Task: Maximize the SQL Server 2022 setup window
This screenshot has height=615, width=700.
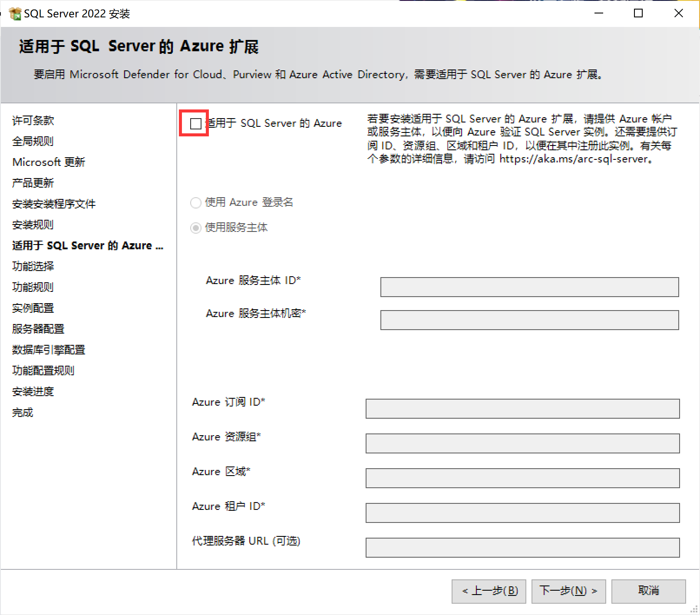Action: [638, 13]
